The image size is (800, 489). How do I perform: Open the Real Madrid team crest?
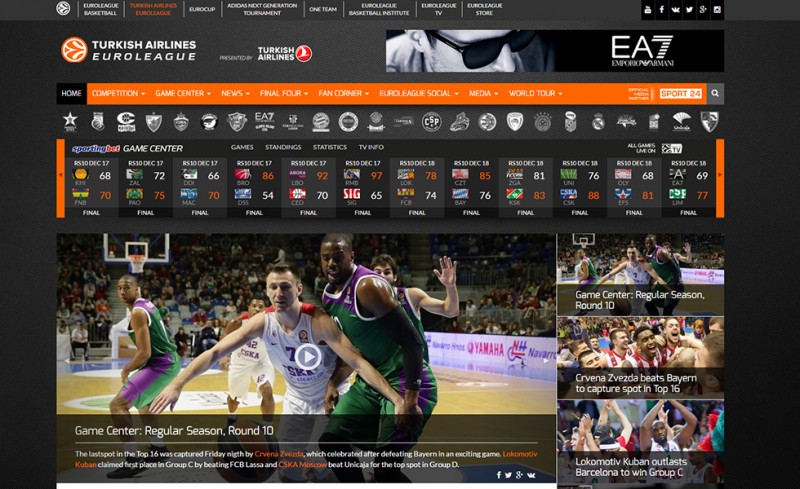[x=598, y=122]
